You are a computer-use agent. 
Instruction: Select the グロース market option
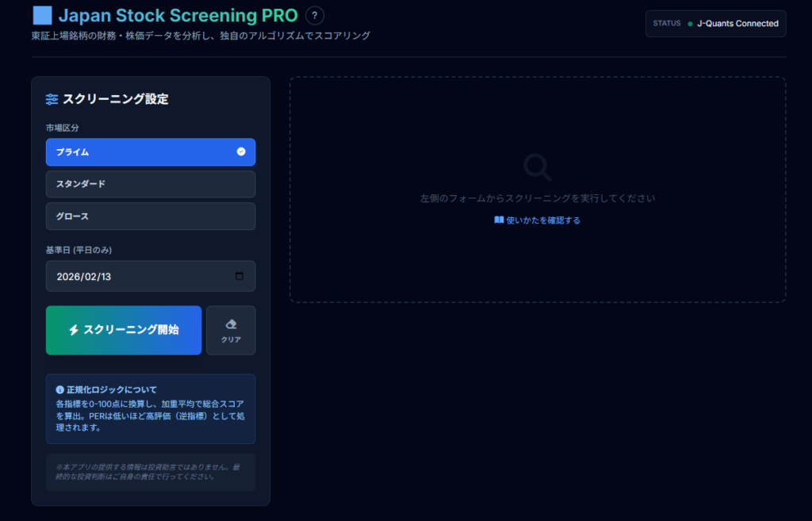coord(151,216)
